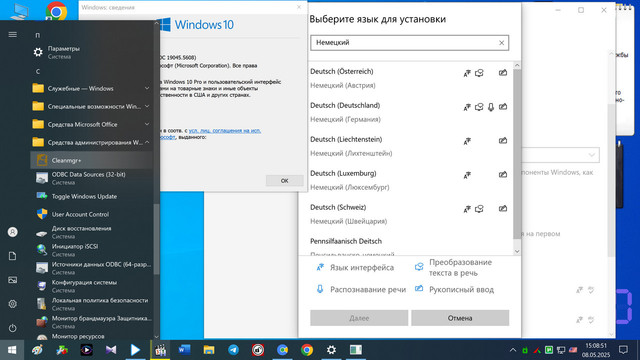Open Параметры app in Start menu list
640x360 pixels.
(x=92, y=52)
